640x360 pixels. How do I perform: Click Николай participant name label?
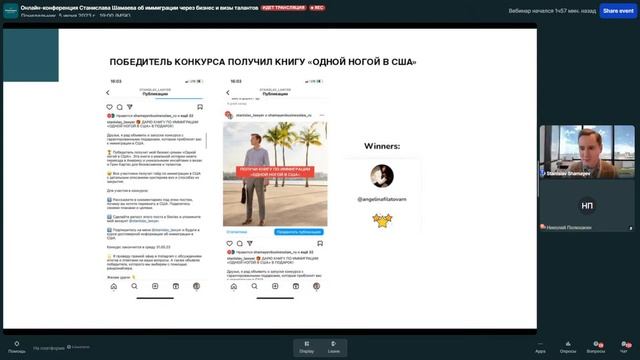(x=569, y=227)
